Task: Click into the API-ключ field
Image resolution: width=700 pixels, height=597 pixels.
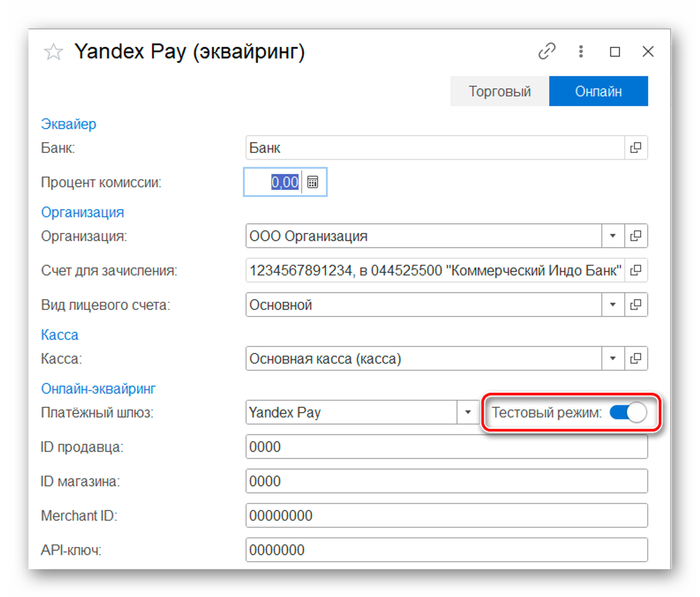Action: point(446,550)
